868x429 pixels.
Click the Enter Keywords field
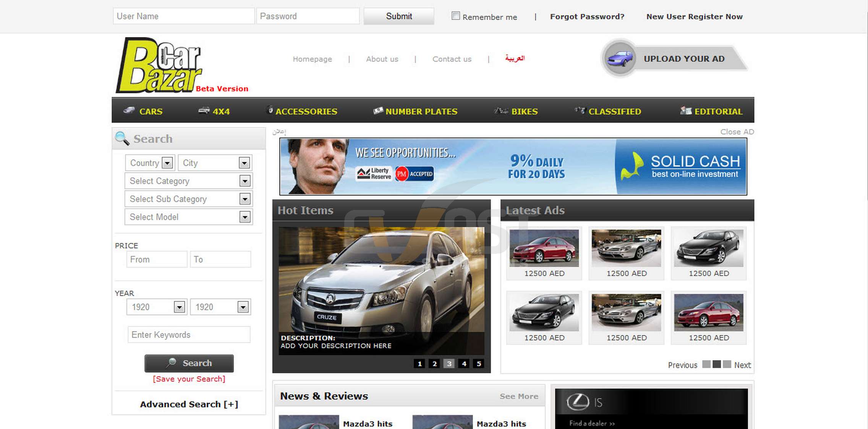(189, 335)
